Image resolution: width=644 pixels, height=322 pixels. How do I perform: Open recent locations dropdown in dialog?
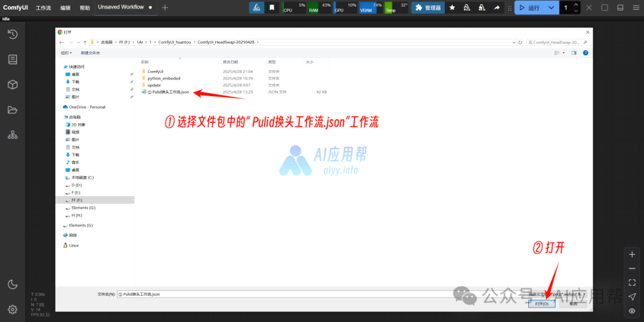tap(78, 42)
